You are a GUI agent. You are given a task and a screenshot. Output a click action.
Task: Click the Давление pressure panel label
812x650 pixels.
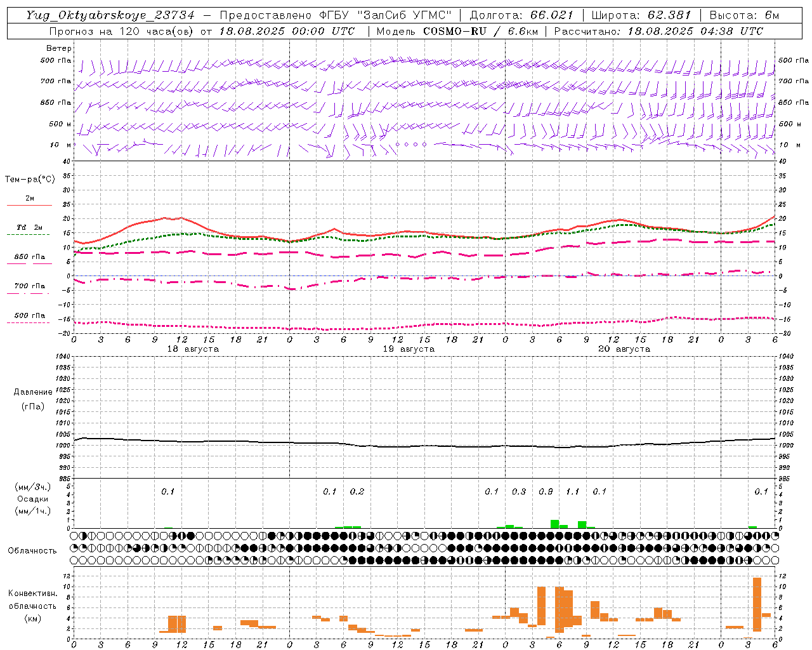click(33, 392)
